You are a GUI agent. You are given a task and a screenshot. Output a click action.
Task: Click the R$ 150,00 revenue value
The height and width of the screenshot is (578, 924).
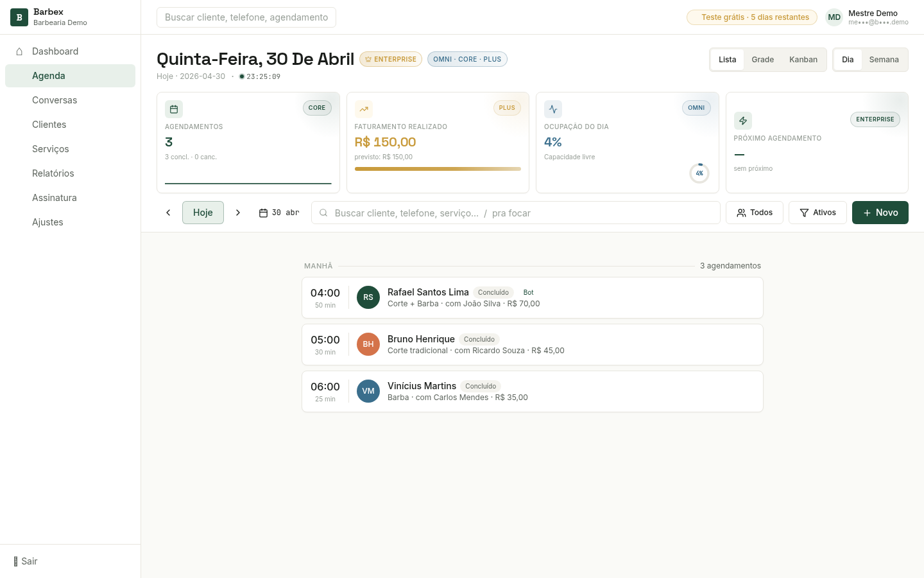tap(386, 142)
